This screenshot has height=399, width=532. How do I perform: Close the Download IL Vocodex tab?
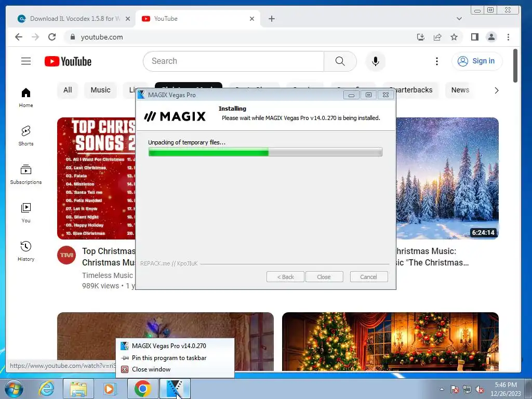tap(128, 19)
